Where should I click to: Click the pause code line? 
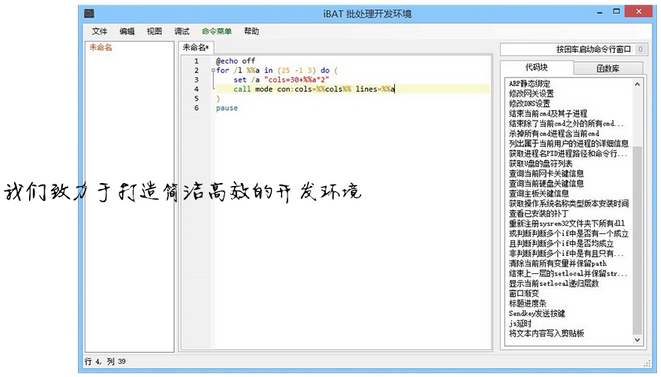[227, 108]
